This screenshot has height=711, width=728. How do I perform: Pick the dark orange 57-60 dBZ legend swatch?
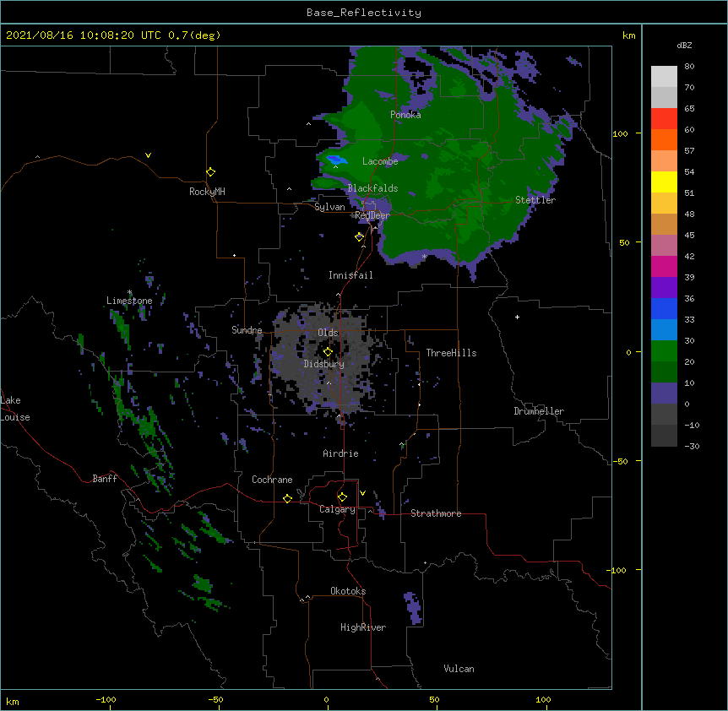pos(664,139)
